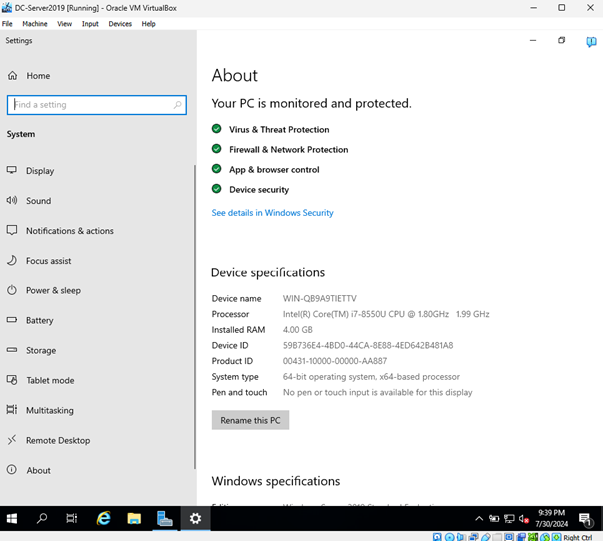Viewport: 603px width, 541px height.
Task: Open the taskbar clock and date
Action: coord(551,518)
